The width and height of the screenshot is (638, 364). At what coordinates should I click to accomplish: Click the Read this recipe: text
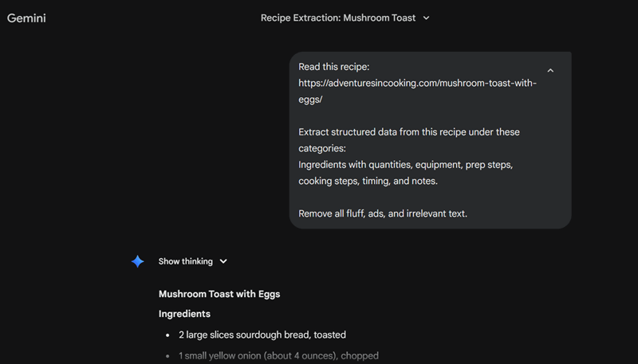point(334,67)
